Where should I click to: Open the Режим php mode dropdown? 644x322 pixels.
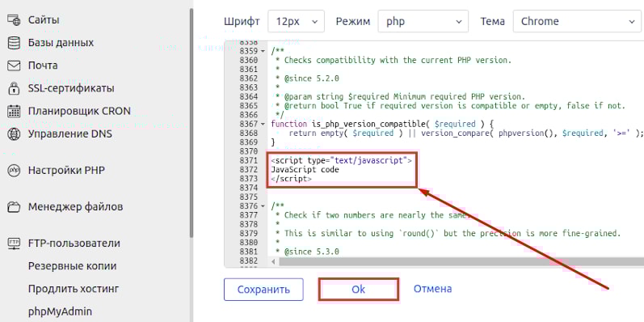click(423, 21)
